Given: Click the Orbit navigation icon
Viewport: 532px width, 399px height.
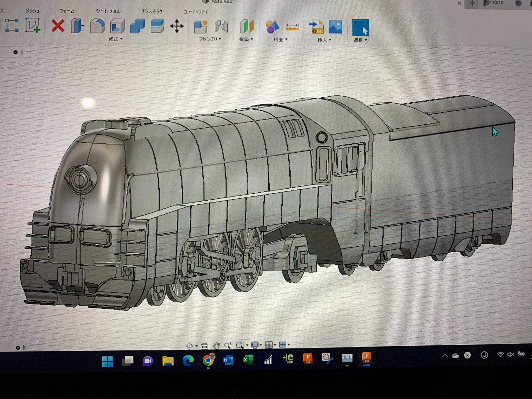Looking at the screenshot, I should pos(189,346).
